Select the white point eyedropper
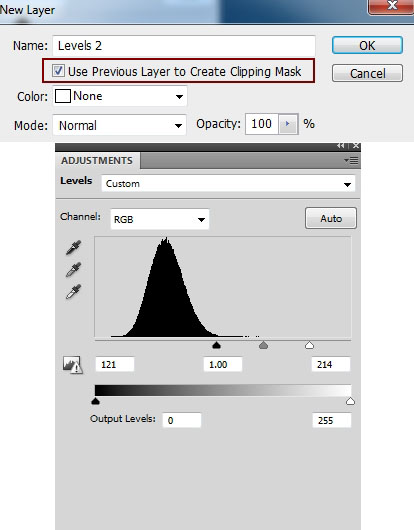This screenshot has width=414, height=530. (x=73, y=292)
